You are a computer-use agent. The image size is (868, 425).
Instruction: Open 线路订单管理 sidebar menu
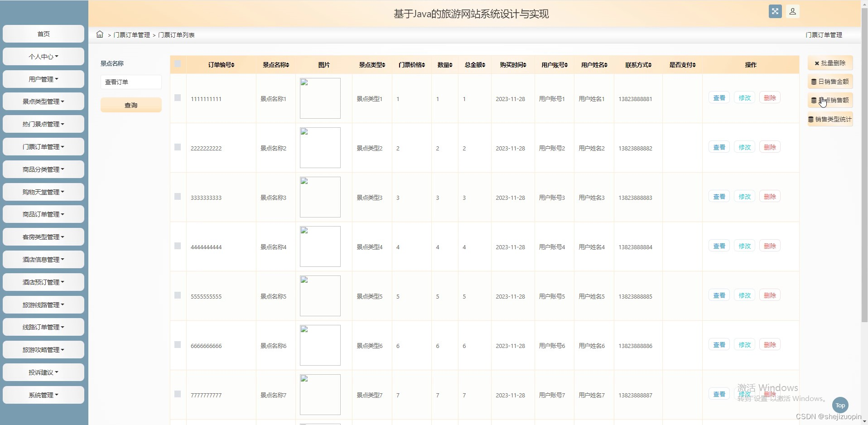click(x=43, y=327)
